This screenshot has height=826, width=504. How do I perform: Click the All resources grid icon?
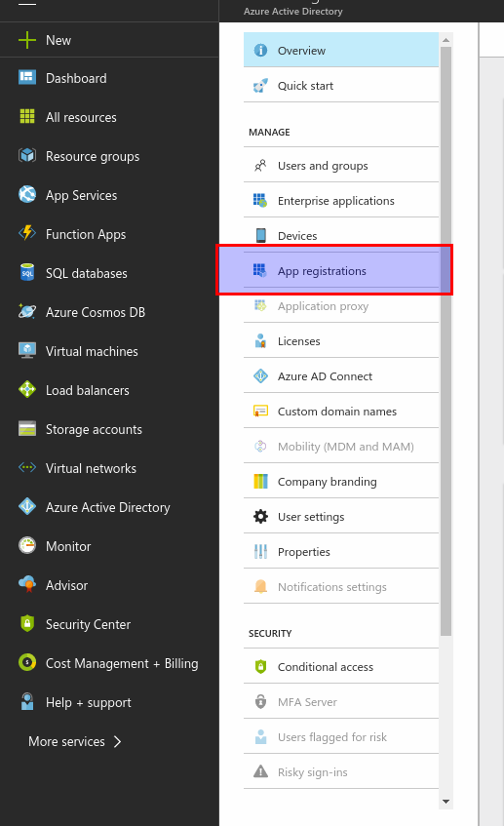click(x=27, y=116)
